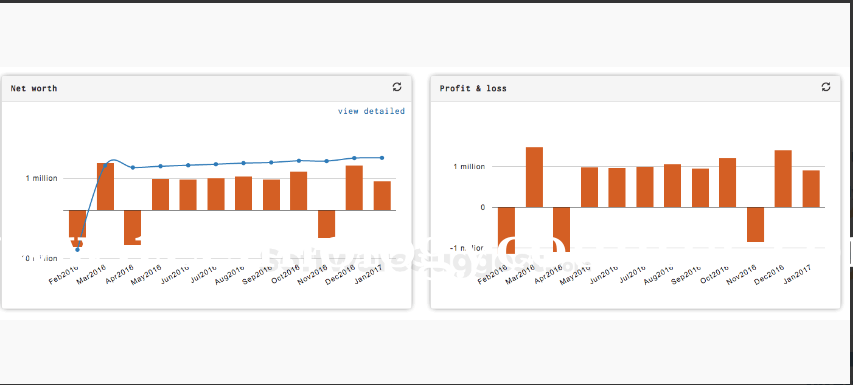853x385 pixels.
Task: Select Sep2016 bar in Net worth chart
Action: (271, 195)
